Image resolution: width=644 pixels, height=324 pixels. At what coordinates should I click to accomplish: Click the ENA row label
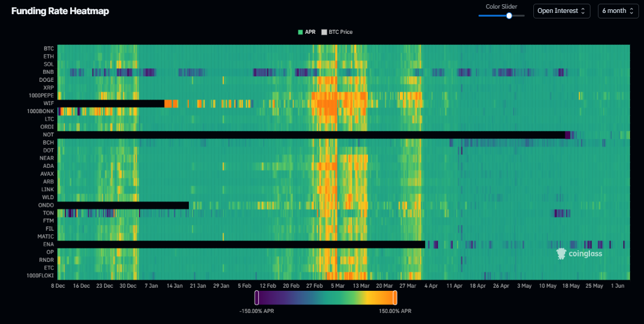(49, 244)
